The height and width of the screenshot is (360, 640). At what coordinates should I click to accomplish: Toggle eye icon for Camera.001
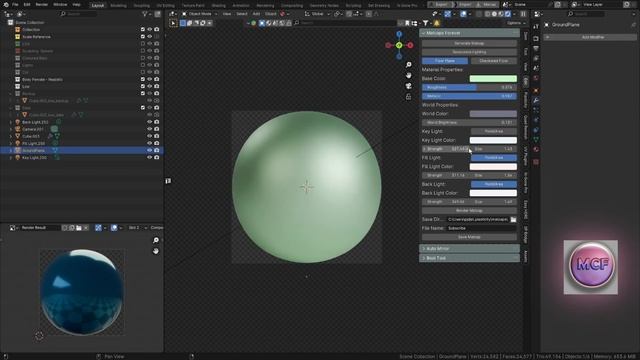pyautogui.click(x=149, y=129)
